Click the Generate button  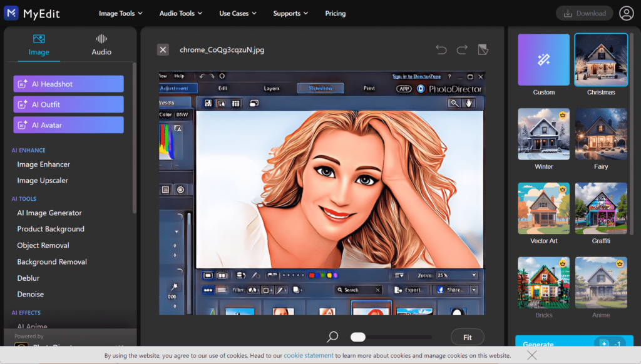[575, 341]
